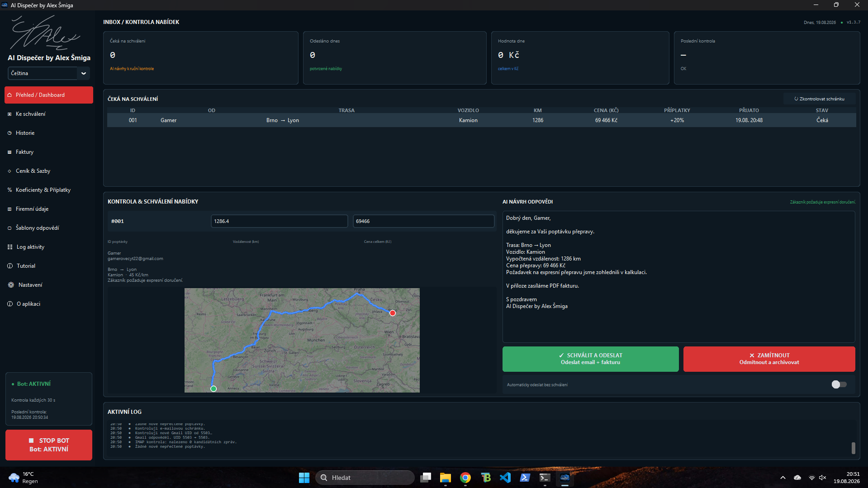The width and height of the screenshot is (868, 488).
Task: Click the email gamerovecyt22@gmail.com
Action: coord(135,259)
